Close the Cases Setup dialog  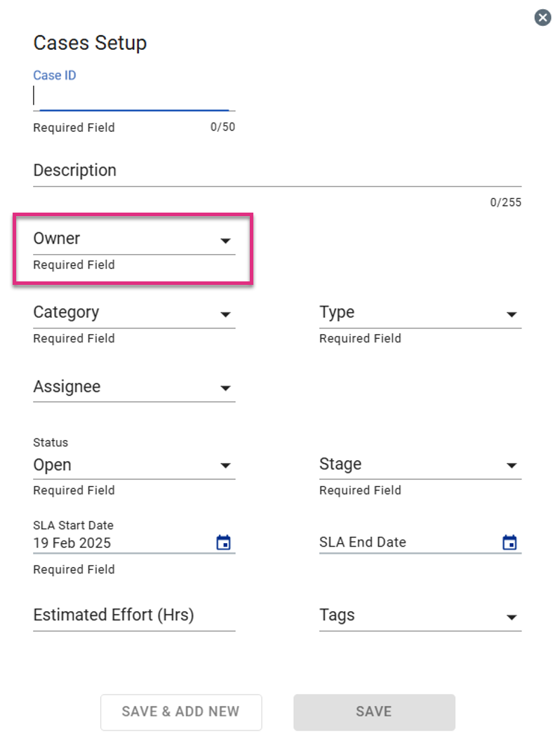[x=542, y=18]
